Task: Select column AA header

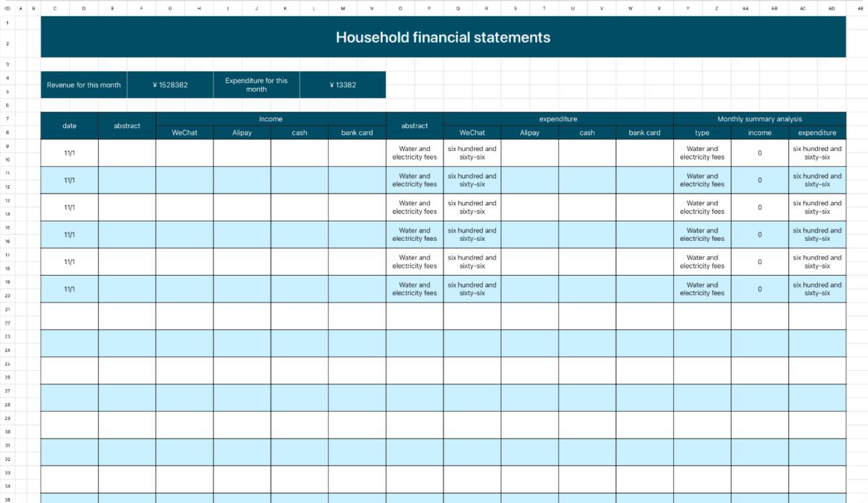Action: (x=745, y=8)
